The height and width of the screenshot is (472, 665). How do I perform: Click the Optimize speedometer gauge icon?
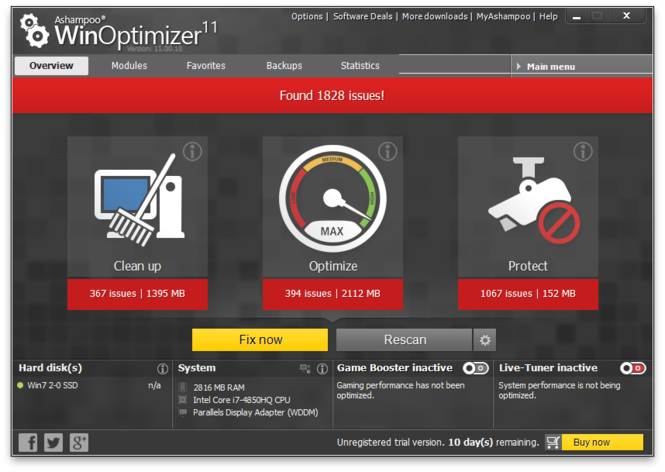click(x=332, y=198)
